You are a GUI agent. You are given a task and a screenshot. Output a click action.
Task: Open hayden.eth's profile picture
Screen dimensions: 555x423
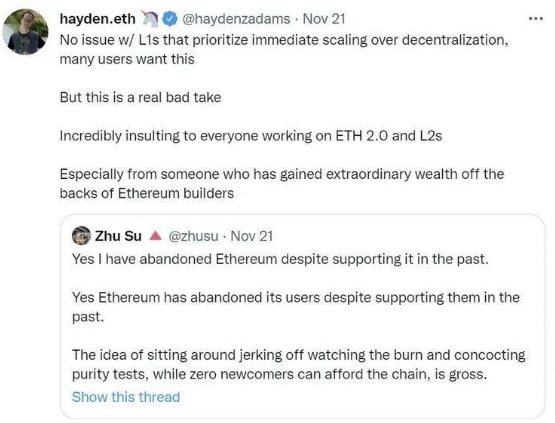(x=25, y=32)
